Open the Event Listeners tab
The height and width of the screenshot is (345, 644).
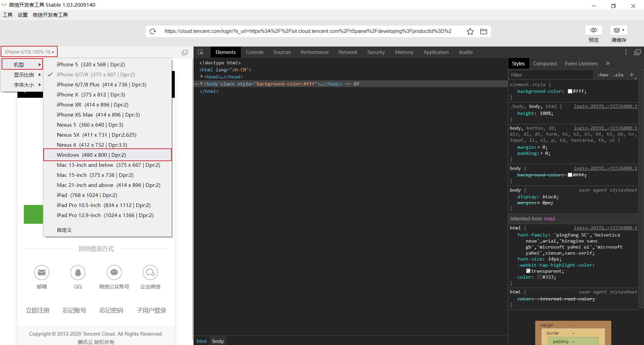click(x=581, y=63)
